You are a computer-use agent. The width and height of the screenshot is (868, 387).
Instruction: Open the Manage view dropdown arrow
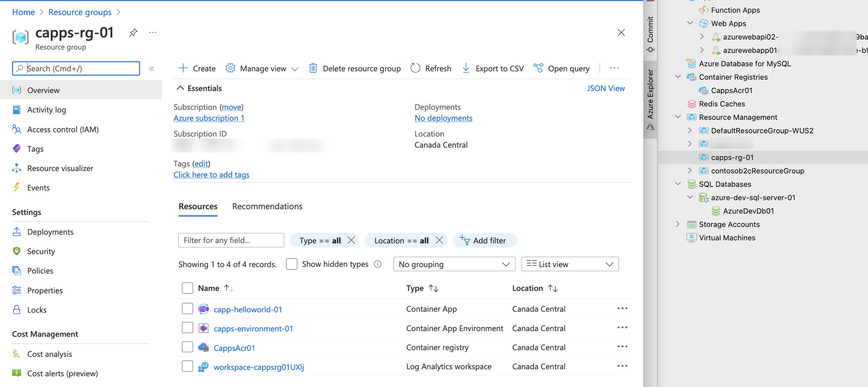pyautogui.click(x=295, y=69)
